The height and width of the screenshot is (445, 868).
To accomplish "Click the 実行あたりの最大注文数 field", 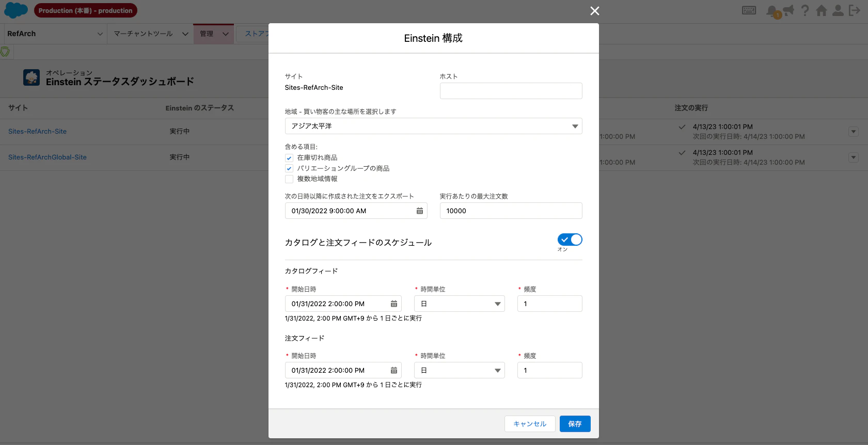I will point(511,211).
